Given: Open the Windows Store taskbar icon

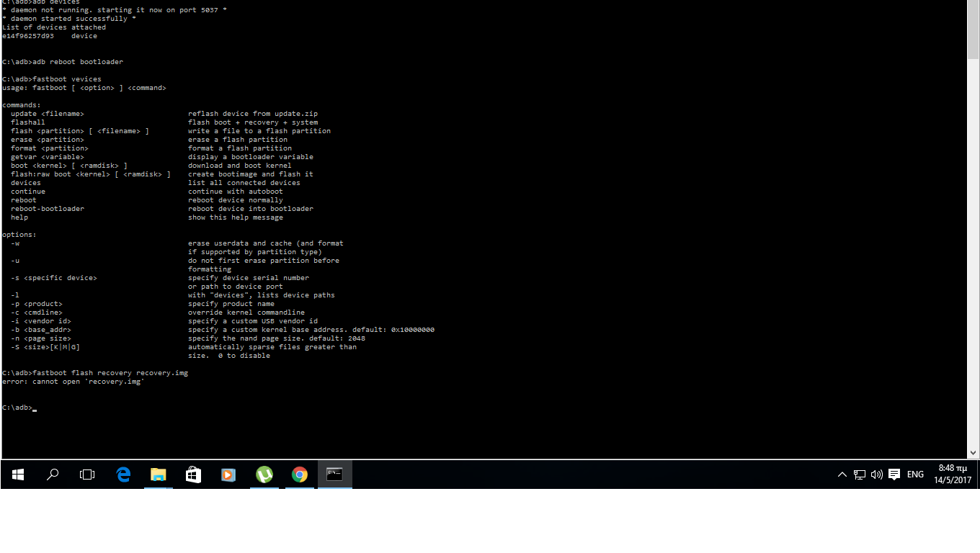Looking at the screenshot, I should pyautogui.click(x=193, y=475).
